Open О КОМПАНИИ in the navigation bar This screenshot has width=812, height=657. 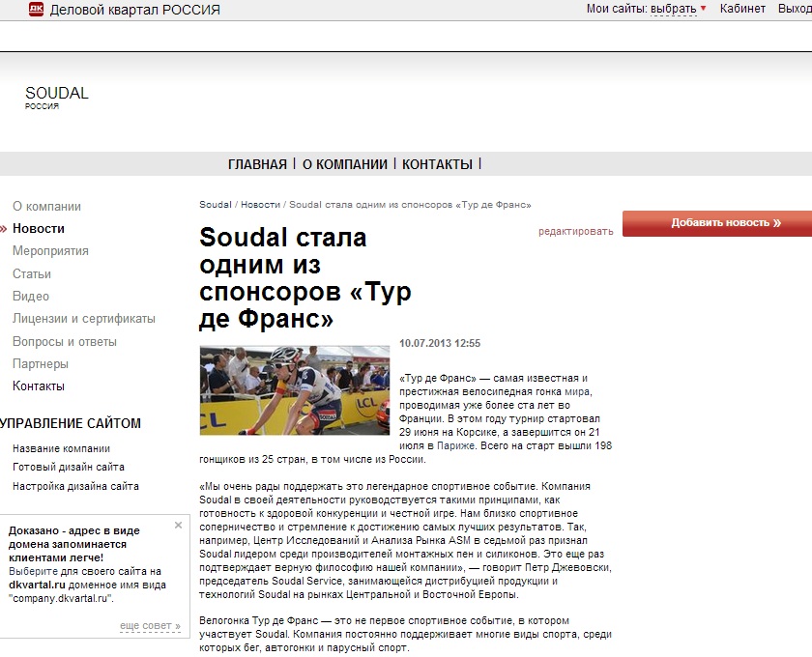tap(345, 164)
